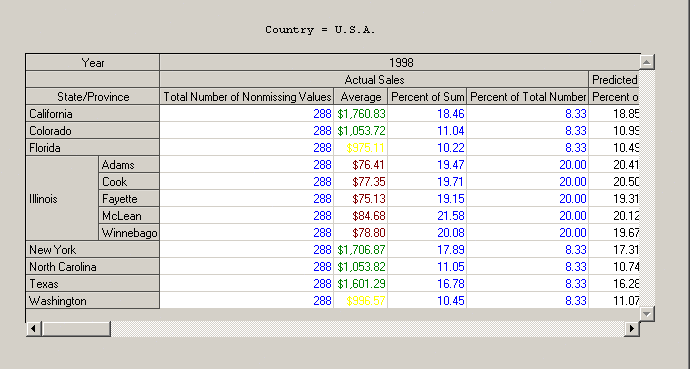This screenshot has width=690, height=369.
Task: Click the horizontal scrollbar right arrow
Action: 632,328
